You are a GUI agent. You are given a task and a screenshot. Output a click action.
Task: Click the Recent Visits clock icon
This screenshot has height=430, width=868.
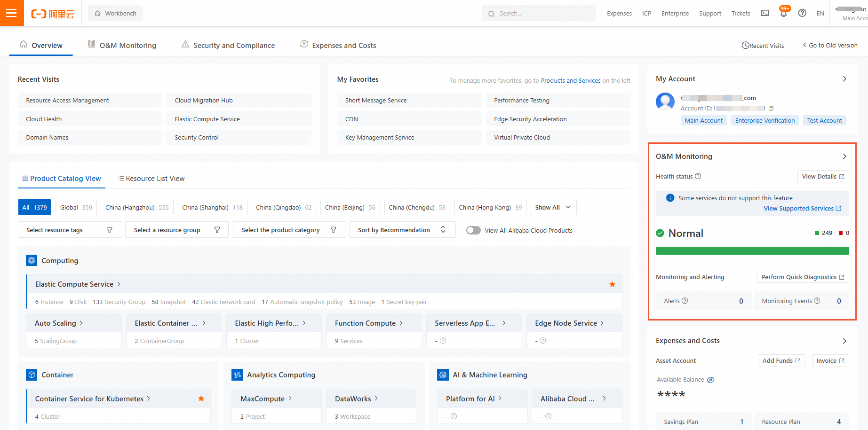coord(746,46)
